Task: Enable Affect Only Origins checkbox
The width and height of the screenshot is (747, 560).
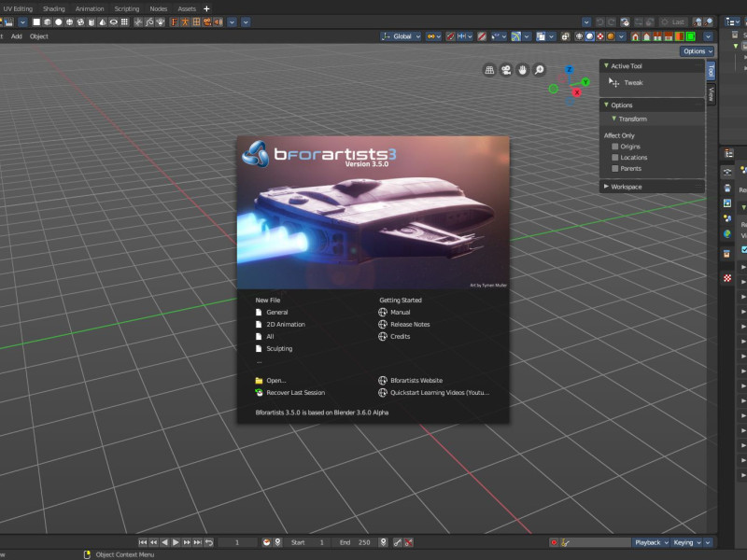Action: (x=615, y=147)
